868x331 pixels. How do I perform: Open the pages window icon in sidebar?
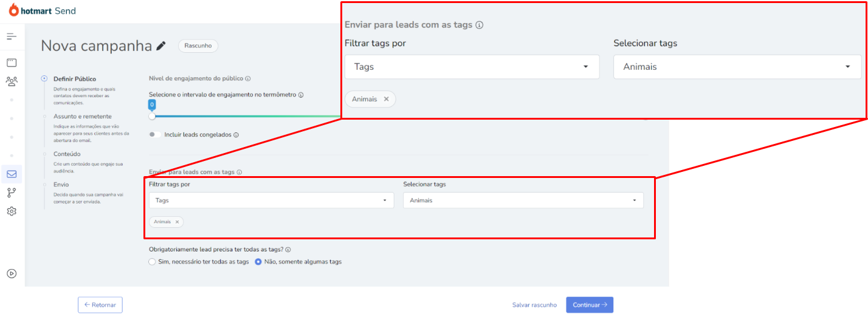click(x=12, y=63)
